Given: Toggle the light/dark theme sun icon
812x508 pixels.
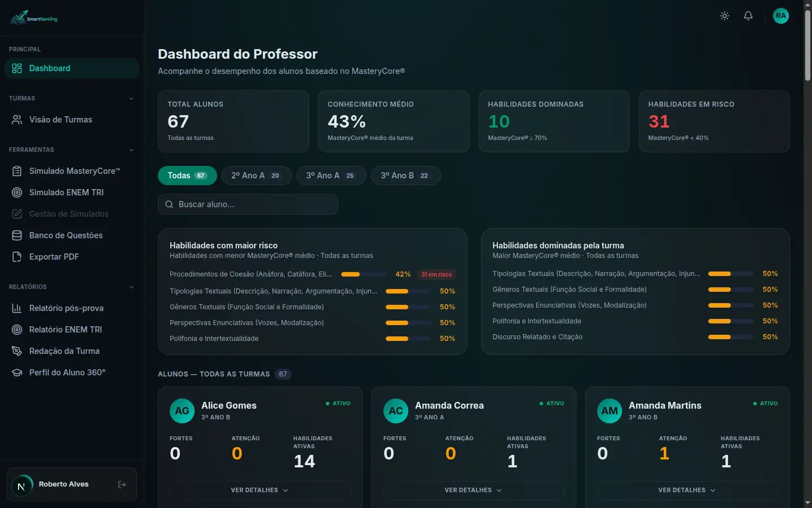Looking at the screenshot, I should tap(725, 16).
